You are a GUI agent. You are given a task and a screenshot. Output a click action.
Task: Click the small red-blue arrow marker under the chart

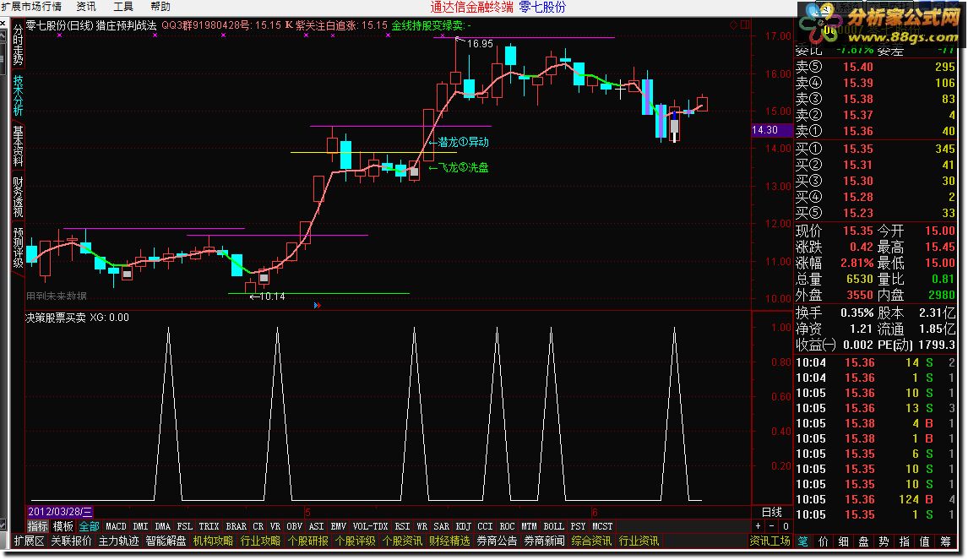click(318, 305)
